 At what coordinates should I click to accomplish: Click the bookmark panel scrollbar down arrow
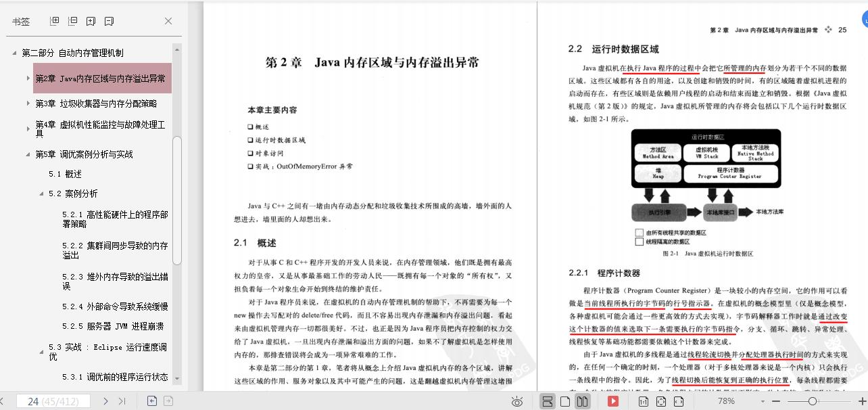point(177,380)
